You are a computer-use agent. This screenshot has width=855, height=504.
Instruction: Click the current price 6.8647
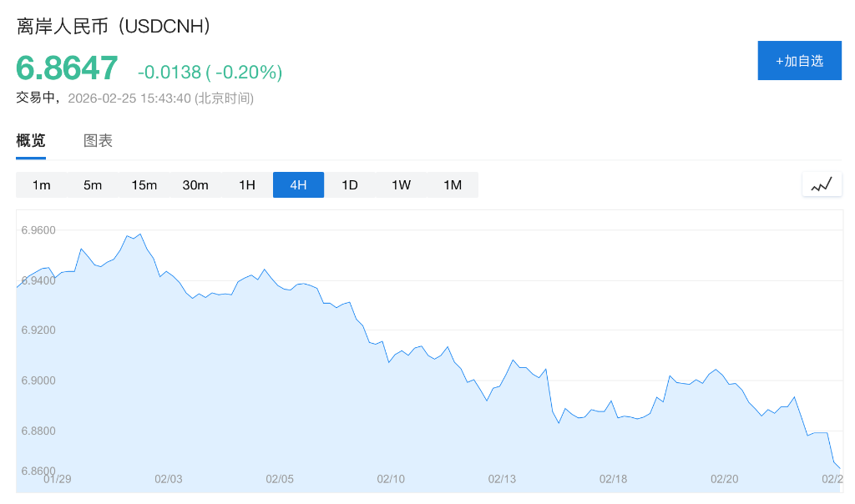click(68, 69)
